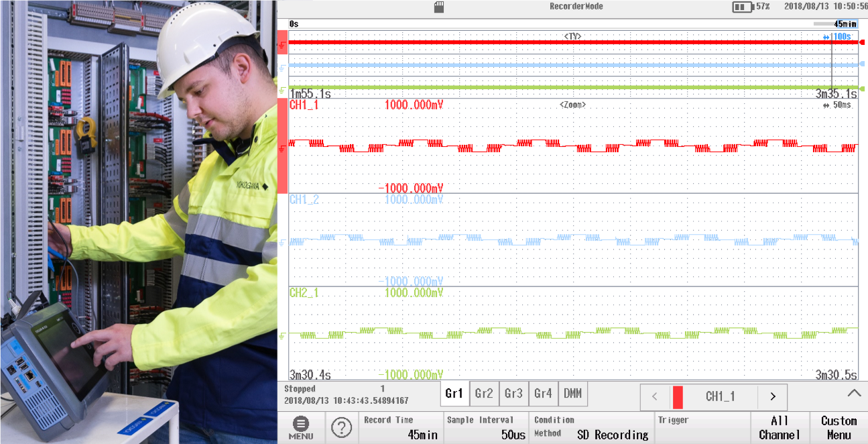Viewport: 868px width, 444px height.
Task: Click the green CH2_1 ground marker in zoom
Action: tap(282, 335)
